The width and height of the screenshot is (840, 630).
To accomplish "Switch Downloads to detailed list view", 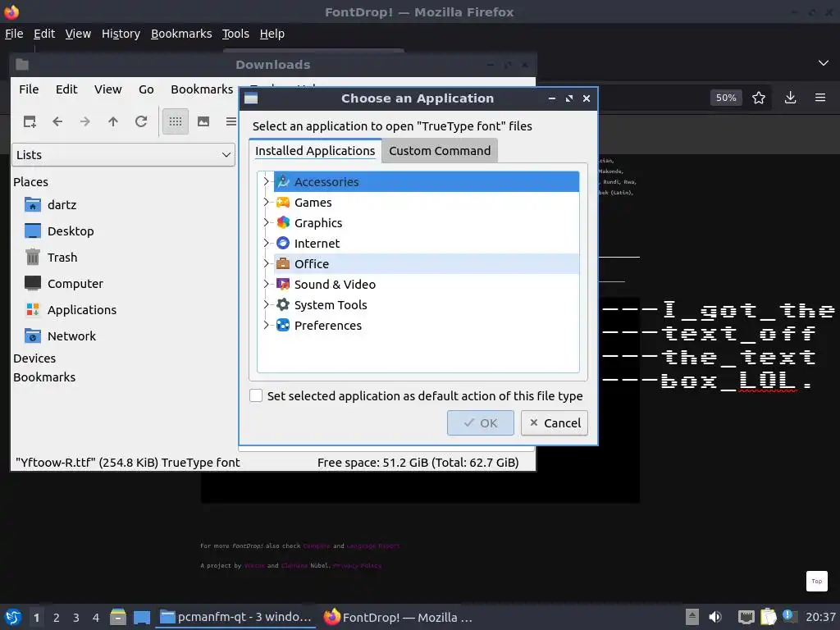I will tap(231, 121).
